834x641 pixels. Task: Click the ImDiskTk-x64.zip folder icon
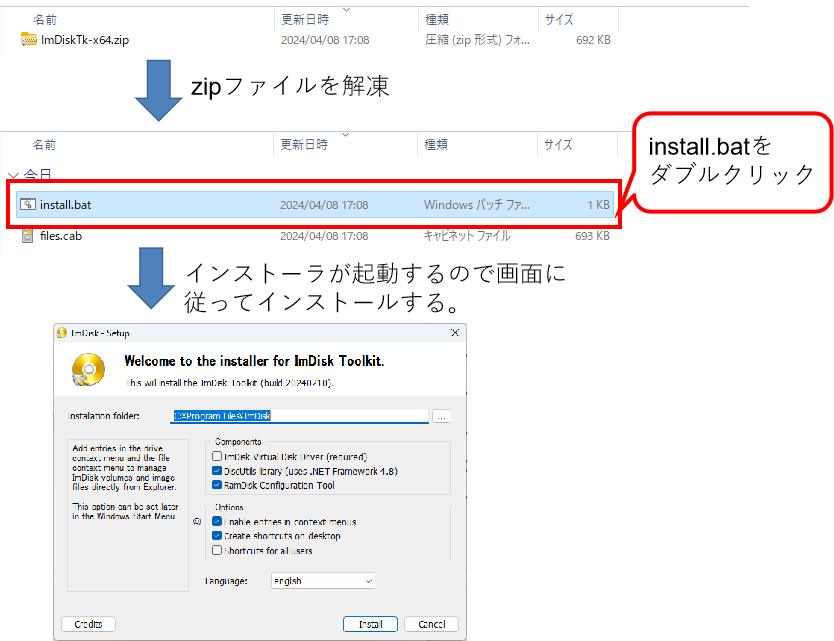[28, 39]
